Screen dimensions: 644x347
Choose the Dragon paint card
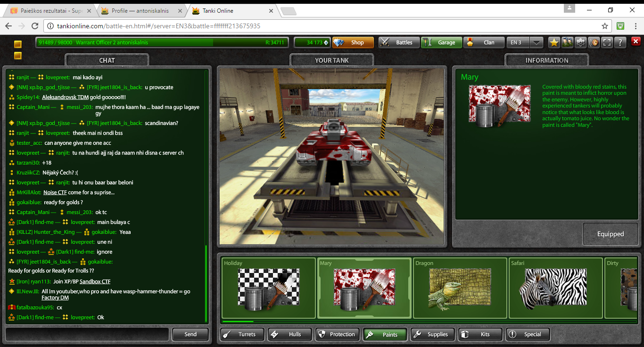[x=460, y=288]
